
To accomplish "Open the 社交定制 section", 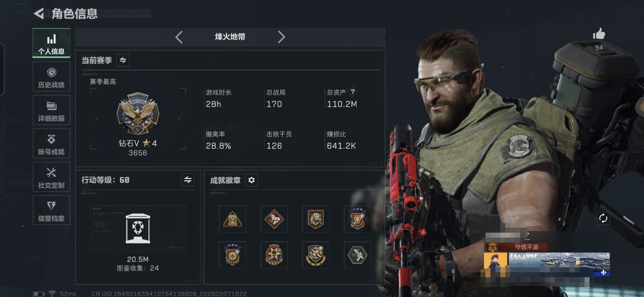I will tap(51, 177).
